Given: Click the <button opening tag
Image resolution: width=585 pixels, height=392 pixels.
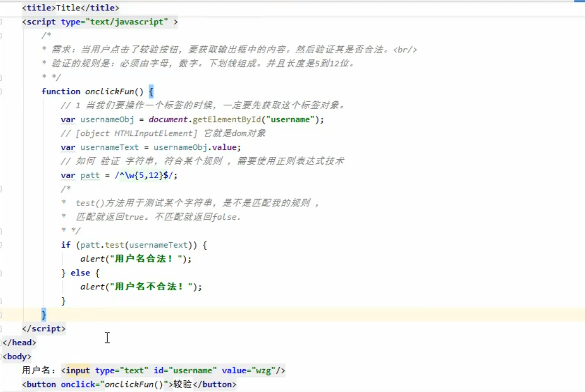Looking at the screenshot, I should (39, 385).
